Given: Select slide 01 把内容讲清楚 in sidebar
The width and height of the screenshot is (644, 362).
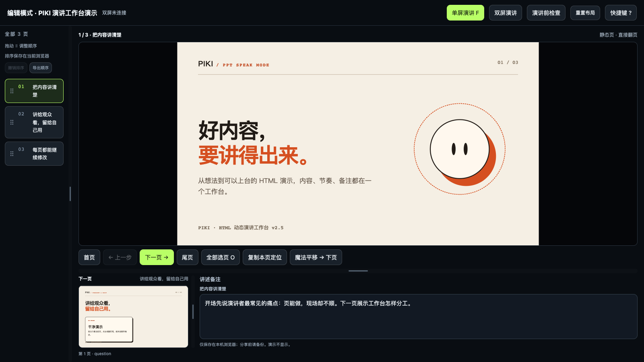Looking at the screenshot, I should point(34,91).
